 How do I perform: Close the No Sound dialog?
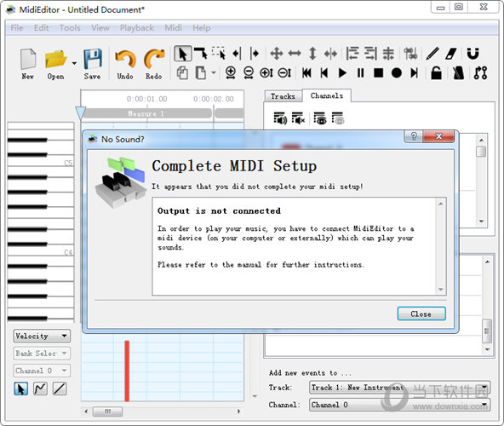pyautogui.click(x=421, y=314)
